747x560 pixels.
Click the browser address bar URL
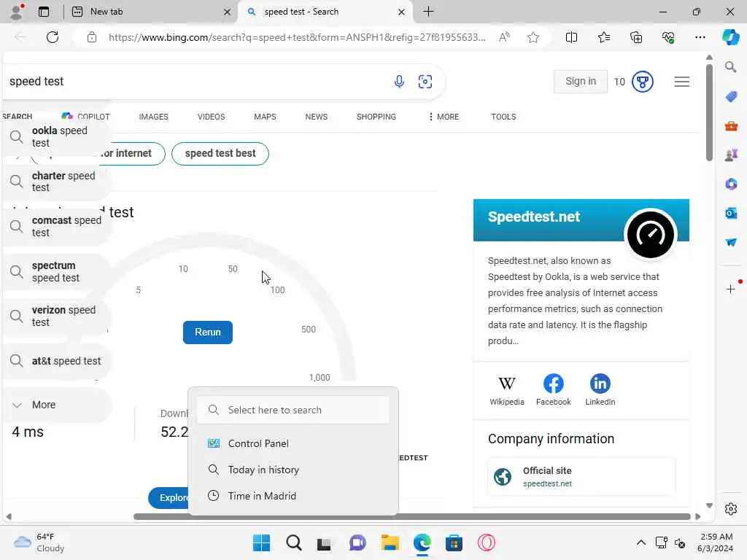(x=297, y=37)
